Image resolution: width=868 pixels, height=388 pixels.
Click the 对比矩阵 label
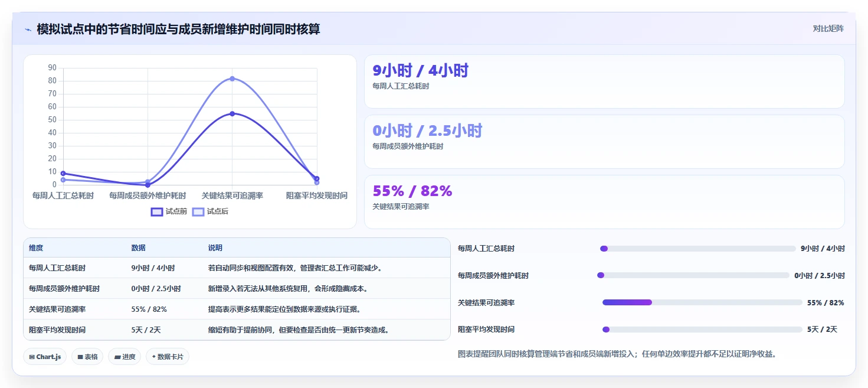point(828,28)
